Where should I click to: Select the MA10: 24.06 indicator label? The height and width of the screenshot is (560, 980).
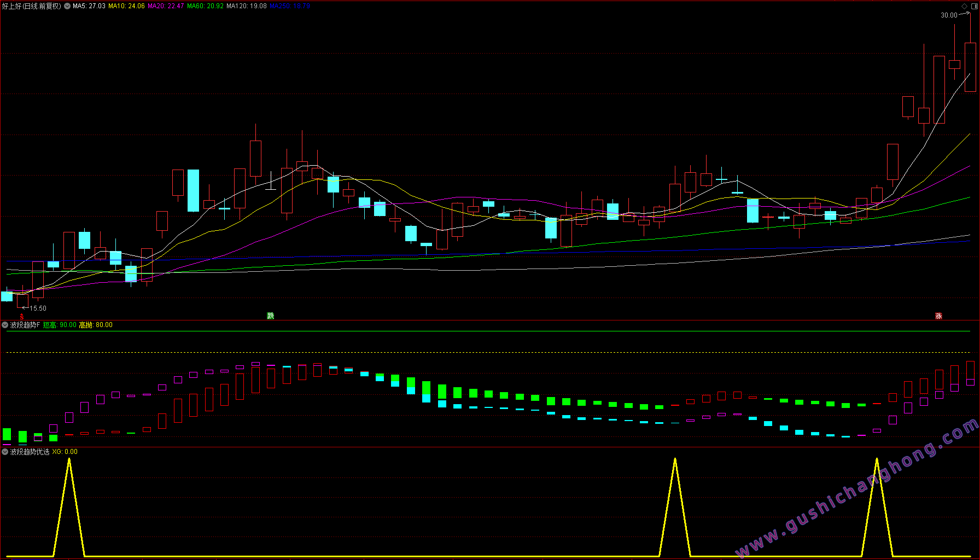pos(126,6)
